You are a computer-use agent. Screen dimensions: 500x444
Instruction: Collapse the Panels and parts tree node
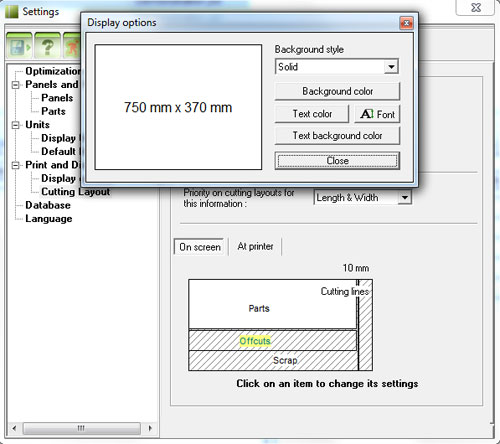pyautogui.click(x=15, y=85)
